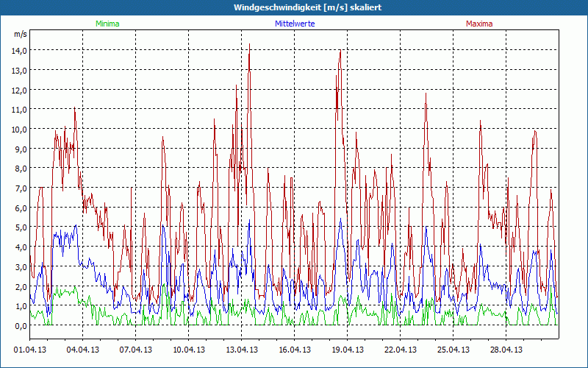The height and width of the screenshot is (368, 588).
Task: Click the 4,0 y-axis value
Action: pos(21,247)
